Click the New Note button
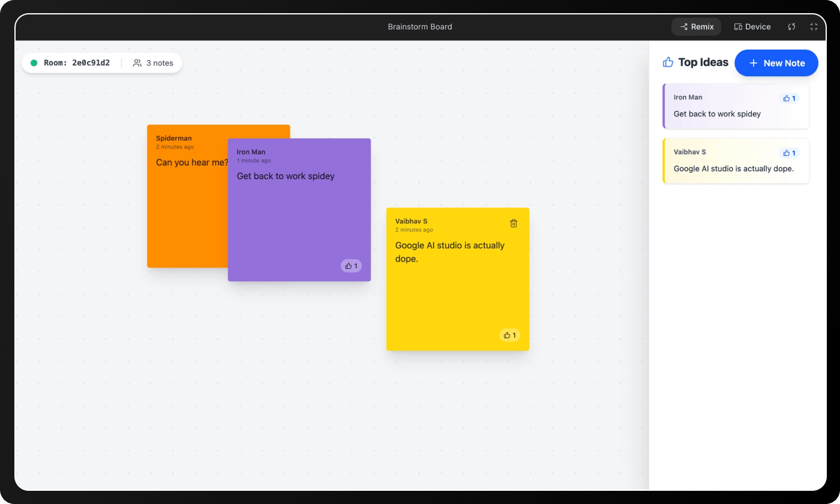Viewport: 840px width, 504px height. point(776,63)
